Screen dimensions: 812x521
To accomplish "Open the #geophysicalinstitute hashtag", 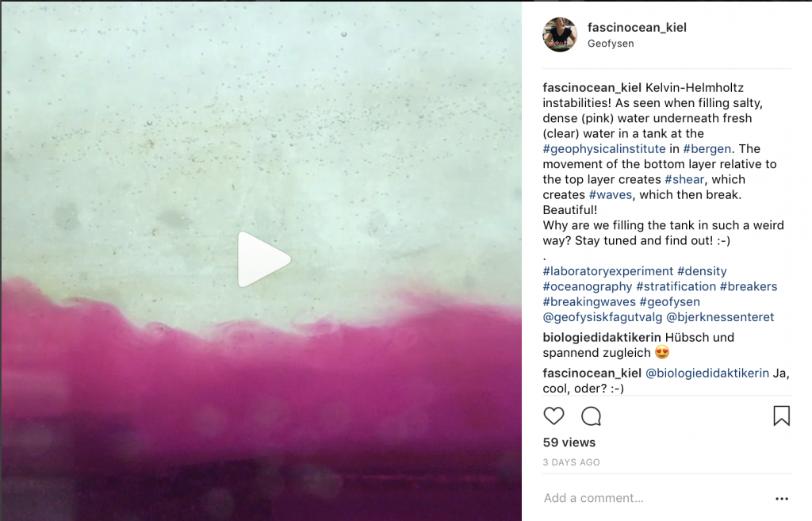I will tap(603, 149).
